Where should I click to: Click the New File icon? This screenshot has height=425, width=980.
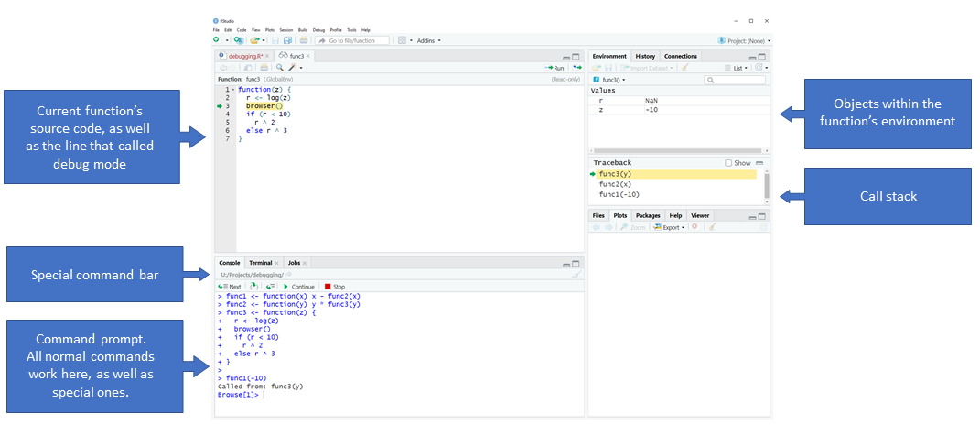pyautogui.click(x=216, y=40)
